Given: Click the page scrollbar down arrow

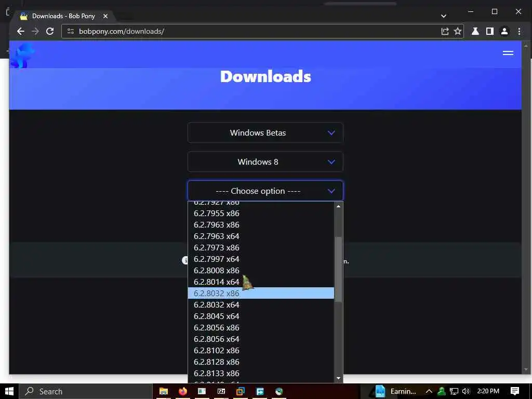Looking at the screenshot, I should pyautogui.click(x=526, y=369).
